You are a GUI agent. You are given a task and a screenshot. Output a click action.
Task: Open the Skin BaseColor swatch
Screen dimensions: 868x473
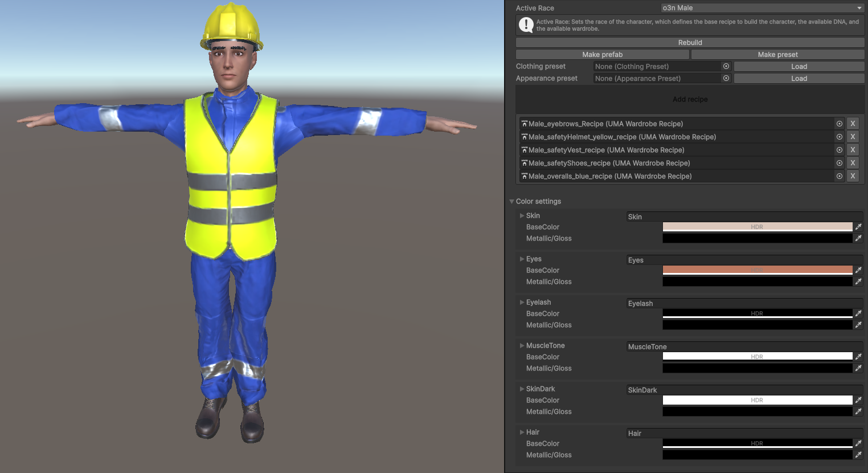tap(758, 227)
